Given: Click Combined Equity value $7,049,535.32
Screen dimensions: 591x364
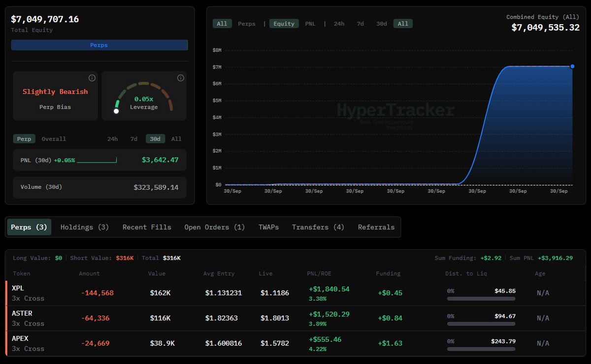Looking at the screenshot, I should (546, 28).
